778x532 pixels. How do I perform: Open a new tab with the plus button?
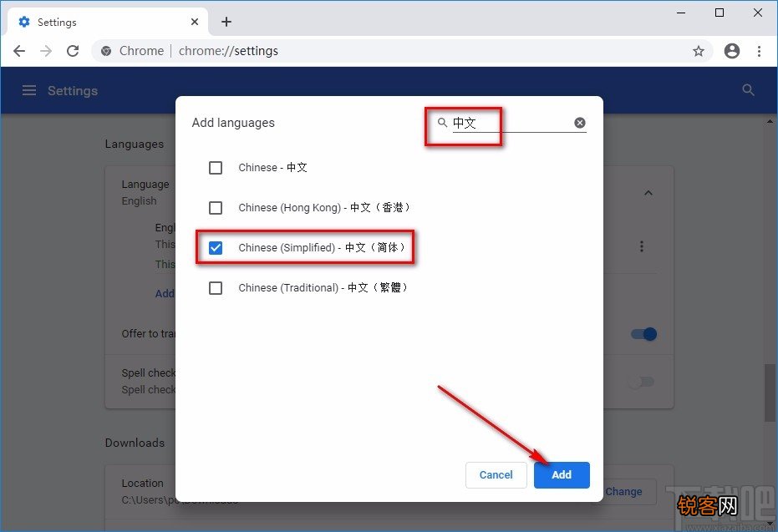point(226,22)
